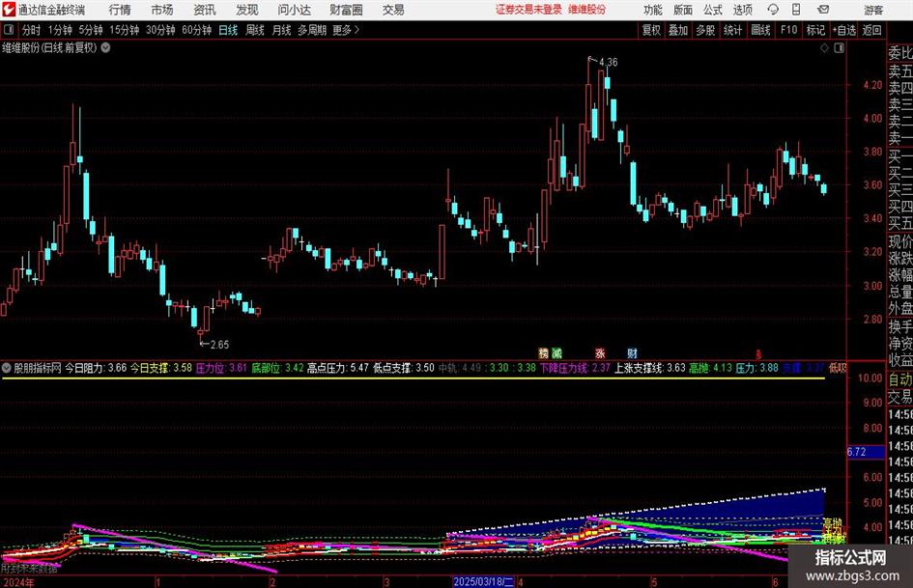Click the 维维股份 stock name in title bar
Viewport: 913px width, 588px height.
587,10
